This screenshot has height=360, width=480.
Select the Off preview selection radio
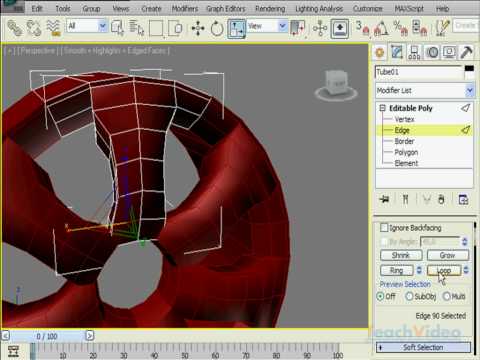(380, 296)
